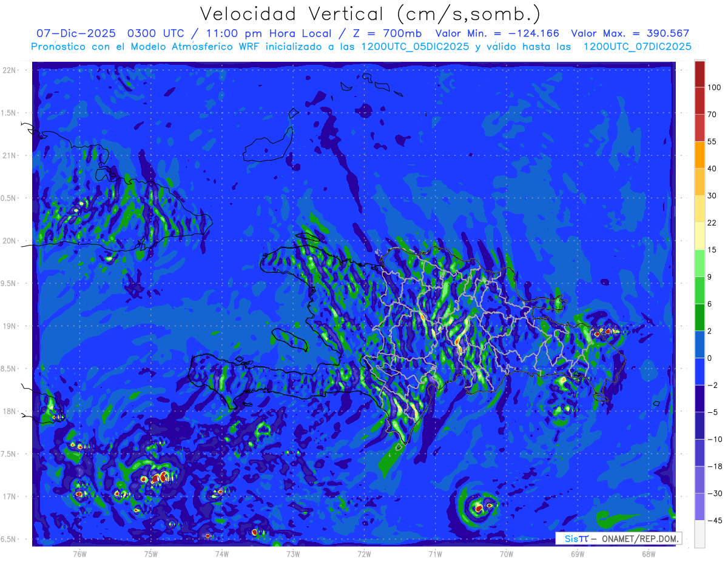Click the '1.5N' latitude label
The image size is (728, 562).
(x=9, y=113)
